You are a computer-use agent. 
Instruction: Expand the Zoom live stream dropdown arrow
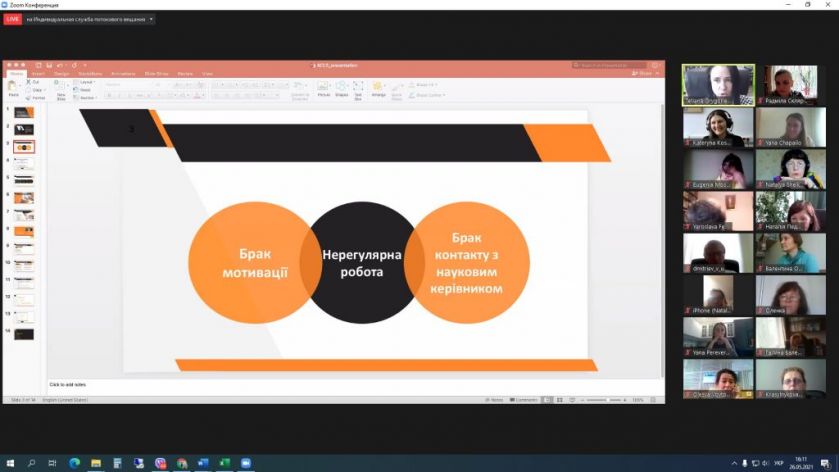click(x=151, y=19)
